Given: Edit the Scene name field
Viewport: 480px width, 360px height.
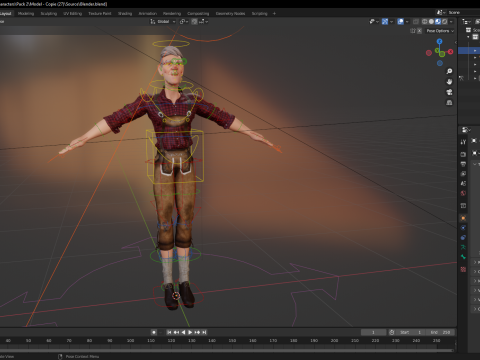Looking at the screenshot, I should click(x=463, y=12).
